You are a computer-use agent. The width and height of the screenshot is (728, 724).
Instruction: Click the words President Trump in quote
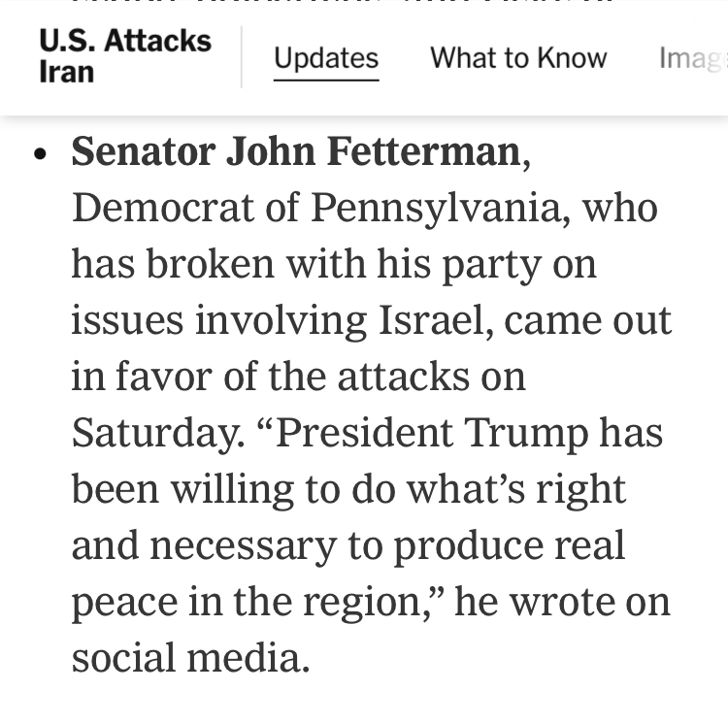432,433
